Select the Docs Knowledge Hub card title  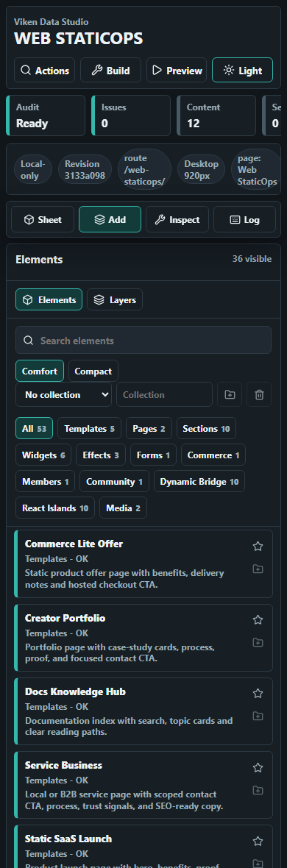pyautogui.click(x=75, y=691)
